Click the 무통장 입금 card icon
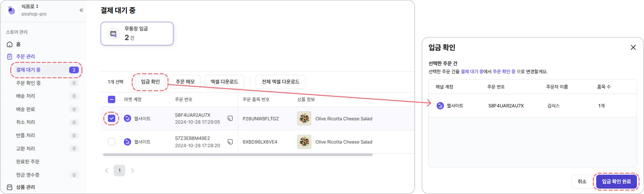 point(113,34)
